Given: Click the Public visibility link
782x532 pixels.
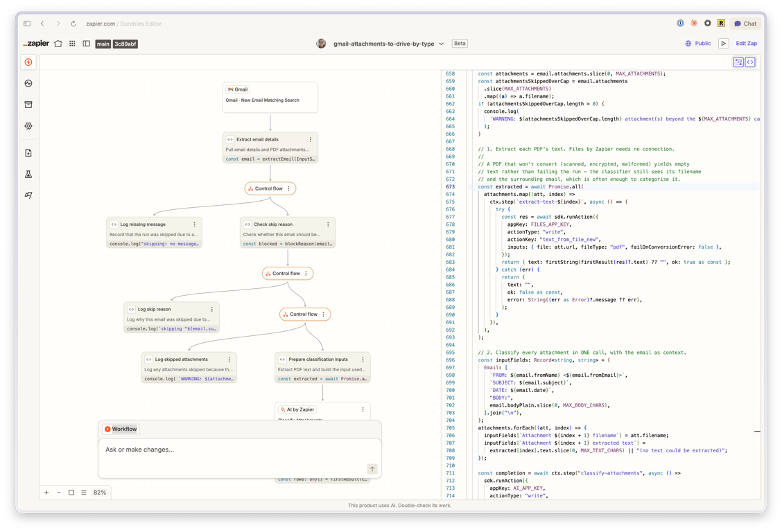Looking at the screenshot, I should click(697, 44).
